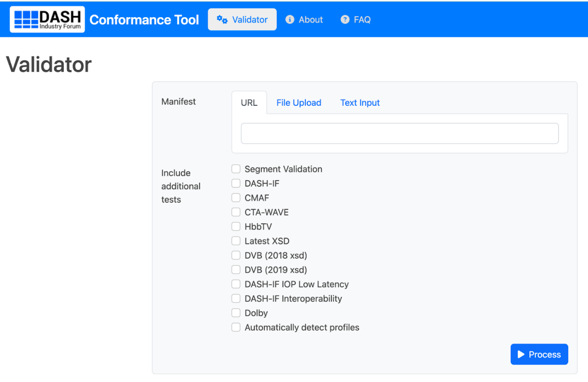The height and width of the screenshot is (382, 588).
Task: Enable DVB (2018 xsd) testing
Action: [236, 255]
